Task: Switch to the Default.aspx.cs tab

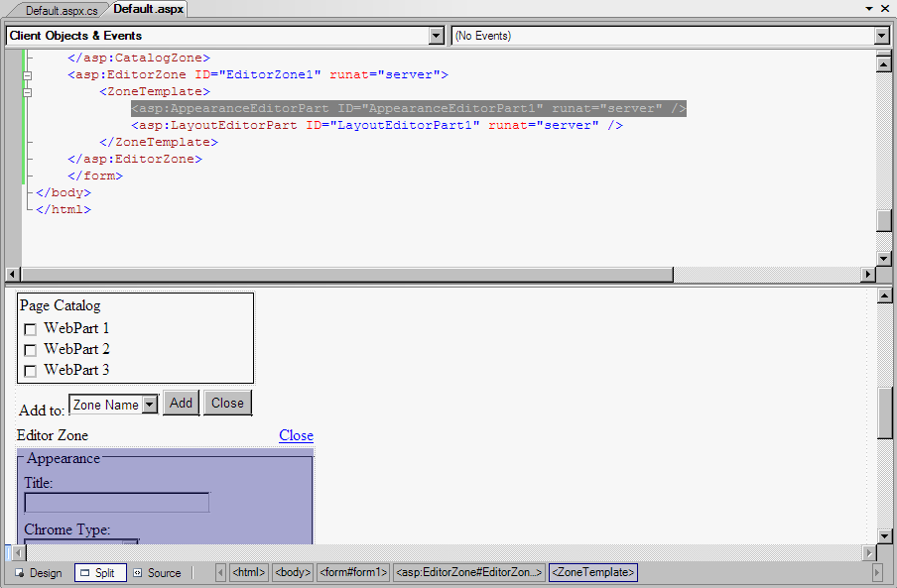Action: tap(61, 10)
